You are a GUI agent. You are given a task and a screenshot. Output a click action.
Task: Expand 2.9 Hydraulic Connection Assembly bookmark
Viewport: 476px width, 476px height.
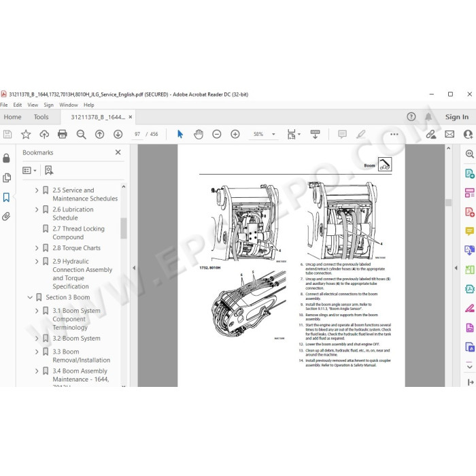click(x=37, y=261)
